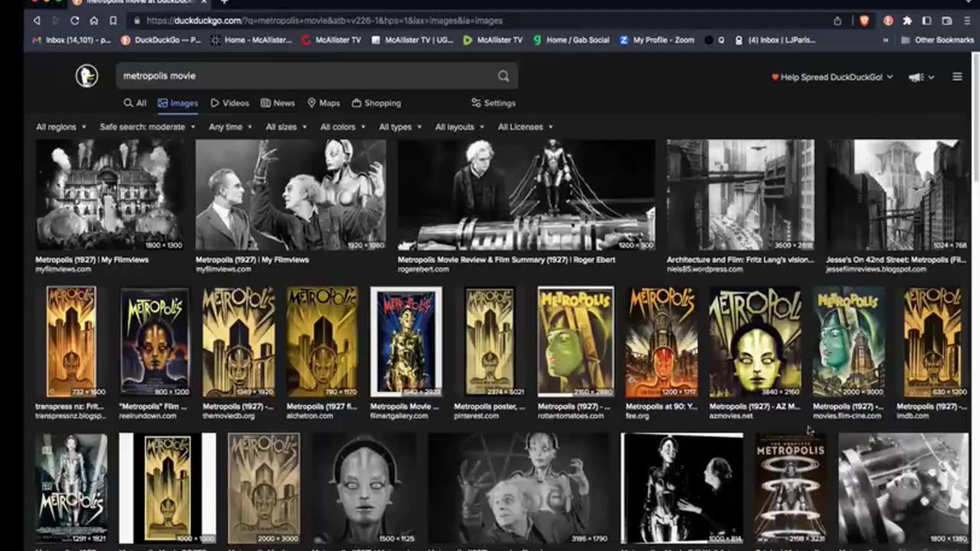Reload the page with the refresh icon
980x551 pixels.
pos(75,21)
